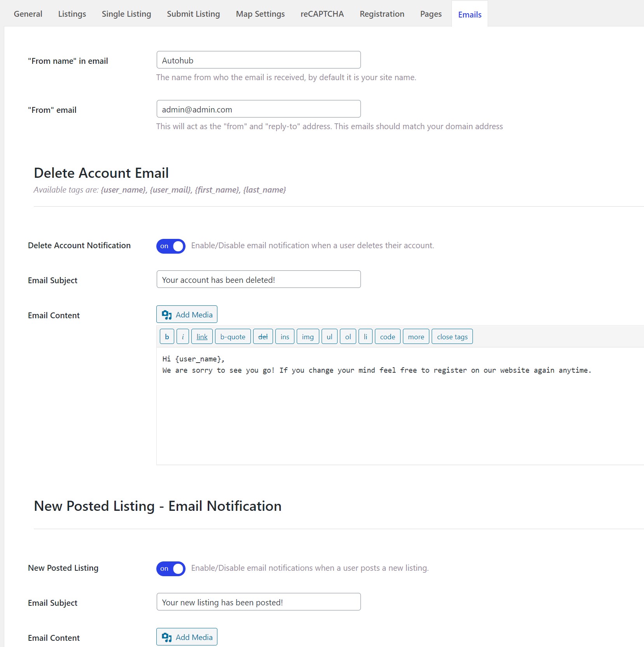Click the del strikethrough button
Viewport: 644px width, 647px height.
click(263, 337)
